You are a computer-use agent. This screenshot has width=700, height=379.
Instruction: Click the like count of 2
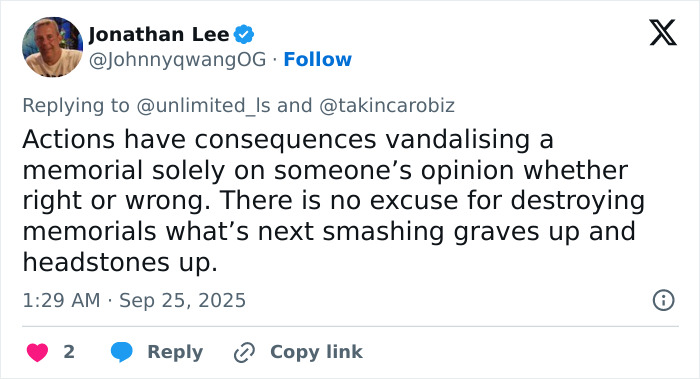click(69, 352)
